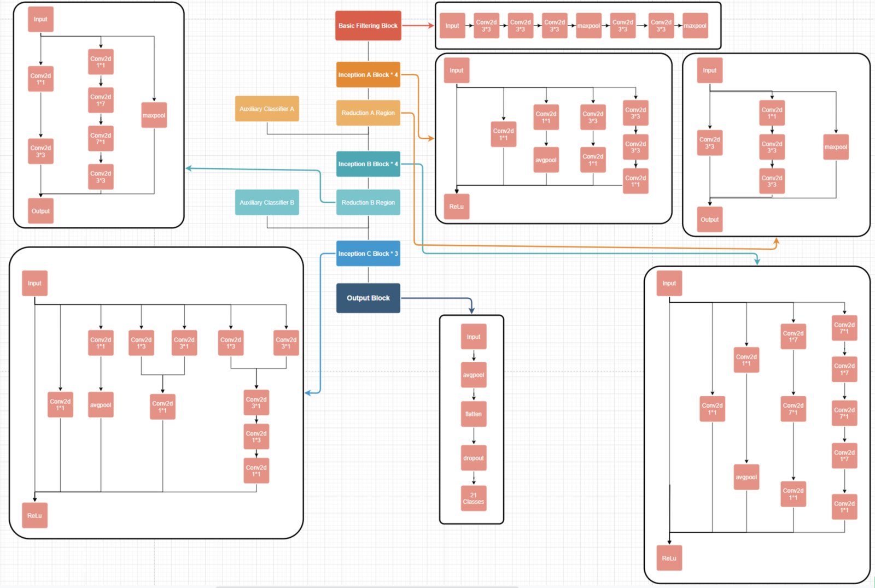Select the Basic Filtering Block node
The image size is (875, 588).
click(367, 25)
